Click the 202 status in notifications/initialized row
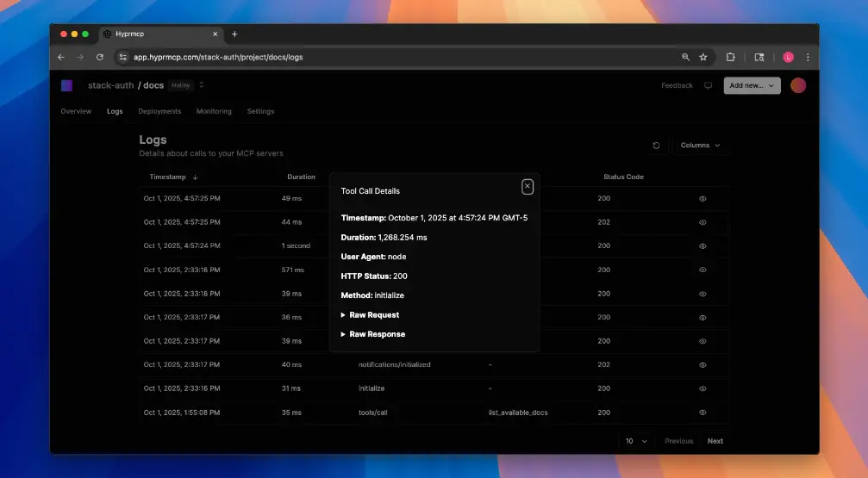Viewport: 868px width, 478px height. coord(604,365)
